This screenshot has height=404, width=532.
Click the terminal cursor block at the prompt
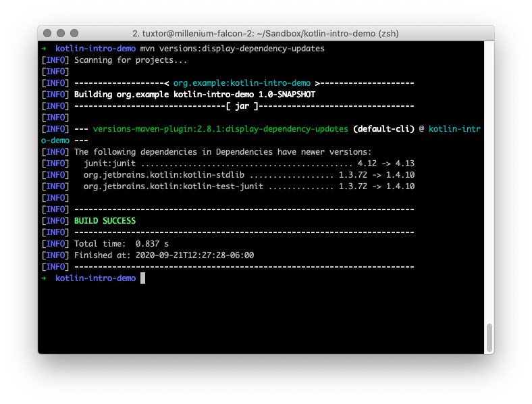[x=142, y=278]
